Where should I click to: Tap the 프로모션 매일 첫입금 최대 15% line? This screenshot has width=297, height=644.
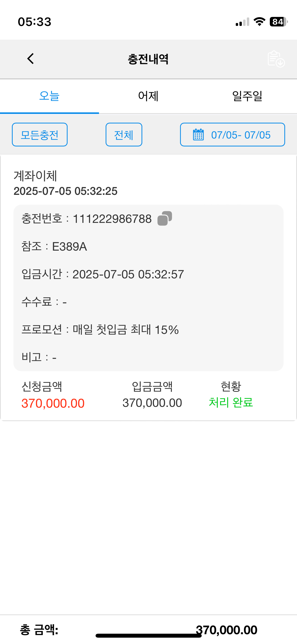pyautogui.click(x=100, y=330)
